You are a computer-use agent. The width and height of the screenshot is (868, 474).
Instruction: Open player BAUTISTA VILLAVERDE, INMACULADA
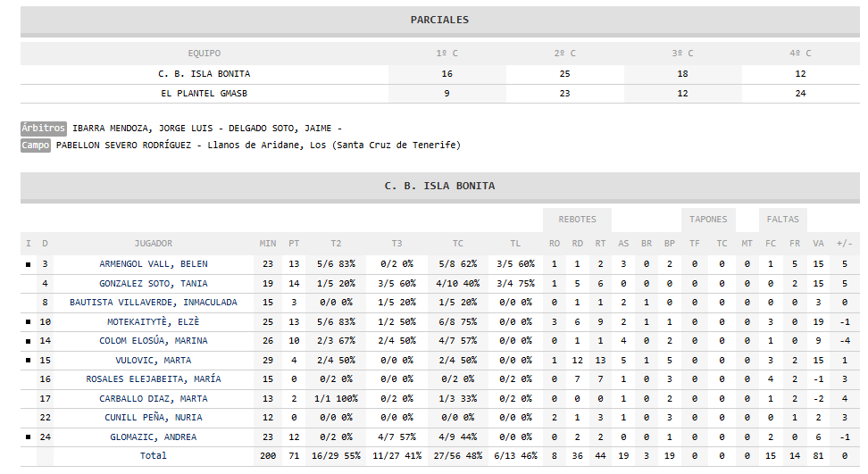[x=153, y=303]
